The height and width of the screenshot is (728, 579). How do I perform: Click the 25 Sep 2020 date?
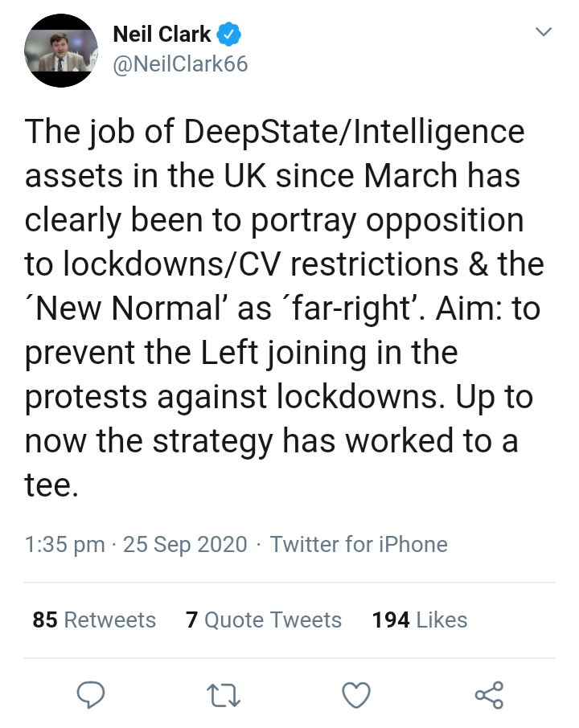click(x=185, y=544)
